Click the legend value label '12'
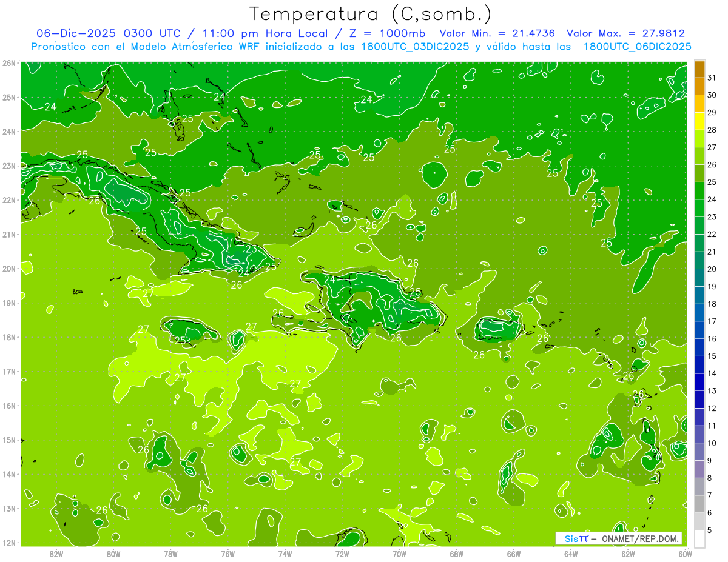 pos(712,408)
